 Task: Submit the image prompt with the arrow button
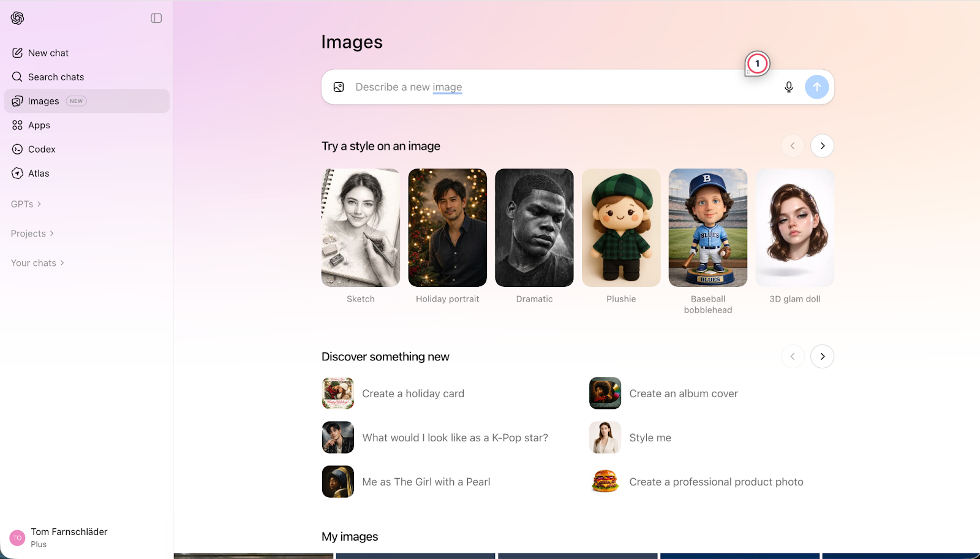816,86
